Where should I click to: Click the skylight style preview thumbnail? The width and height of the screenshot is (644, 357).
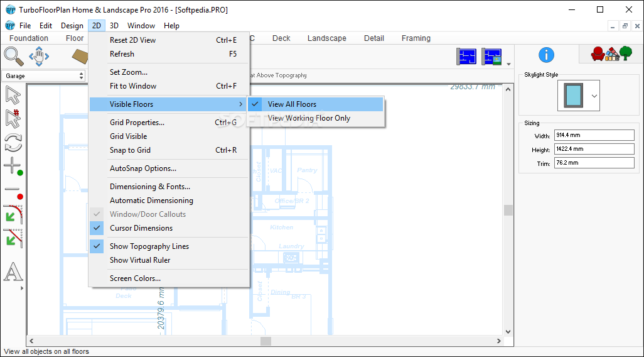coord(573,96)
